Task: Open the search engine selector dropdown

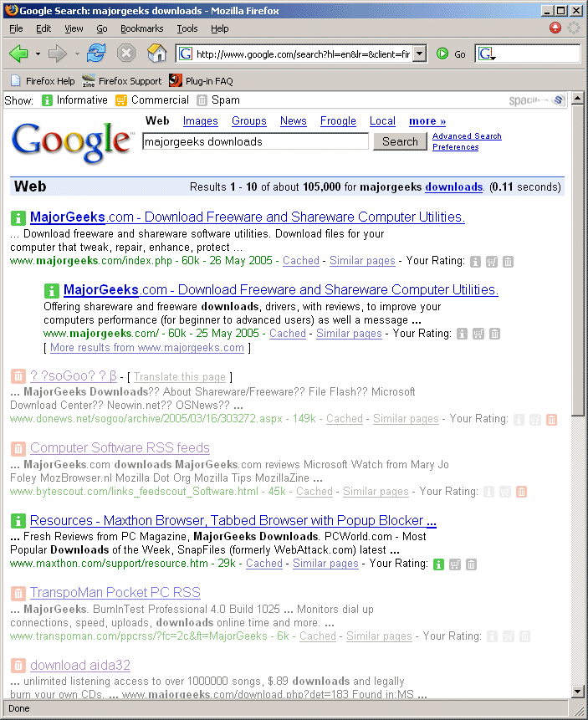Action: tap(487, 54)
